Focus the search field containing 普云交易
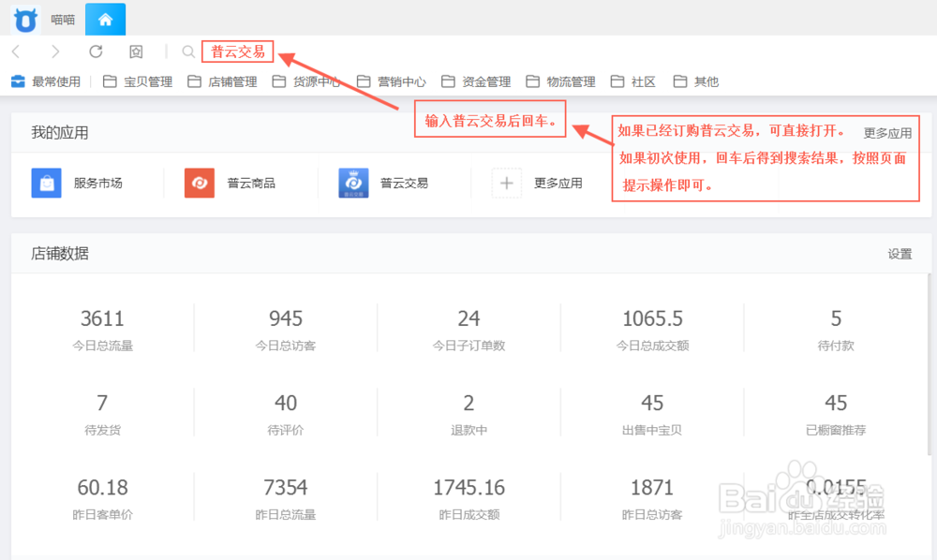The image size is (937, 560). pos(238,52)
